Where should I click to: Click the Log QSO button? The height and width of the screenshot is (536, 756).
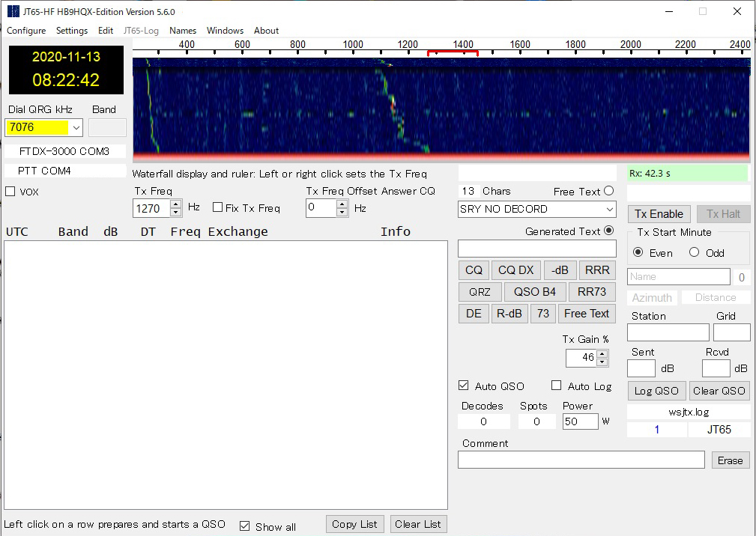pyautogui.click(x=656, y=391)
